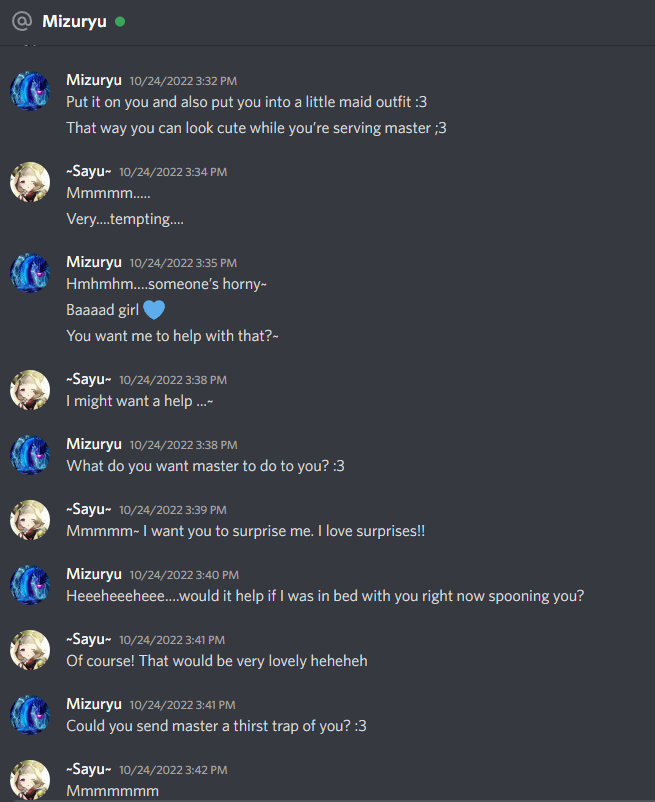Click ~Sayu~'s avatar on the 3:38 PM message
This screenshot has height=802, width=655.
[x=30, y=390]
